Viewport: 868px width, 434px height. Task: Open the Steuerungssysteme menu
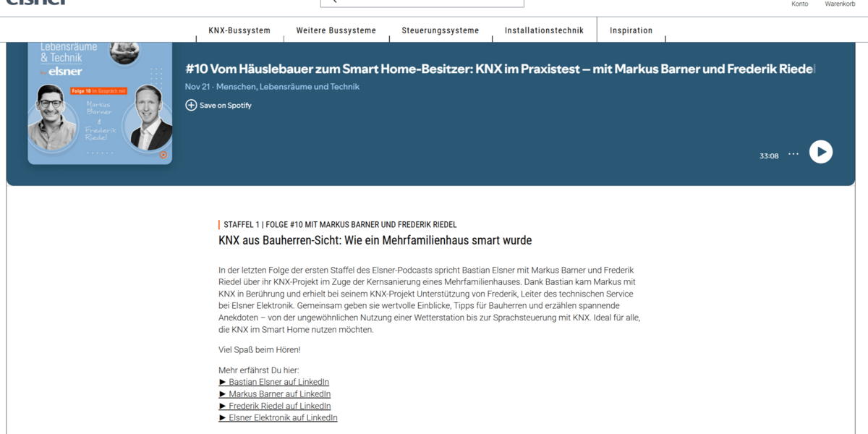(441, 30)
